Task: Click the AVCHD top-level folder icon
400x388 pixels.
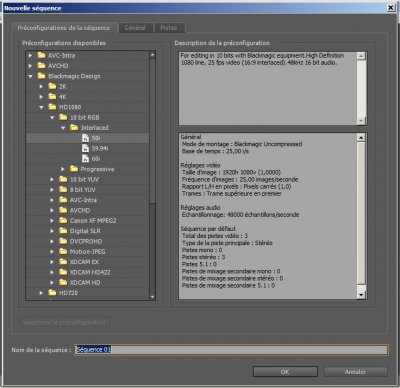Action: [x=41, y=66]
